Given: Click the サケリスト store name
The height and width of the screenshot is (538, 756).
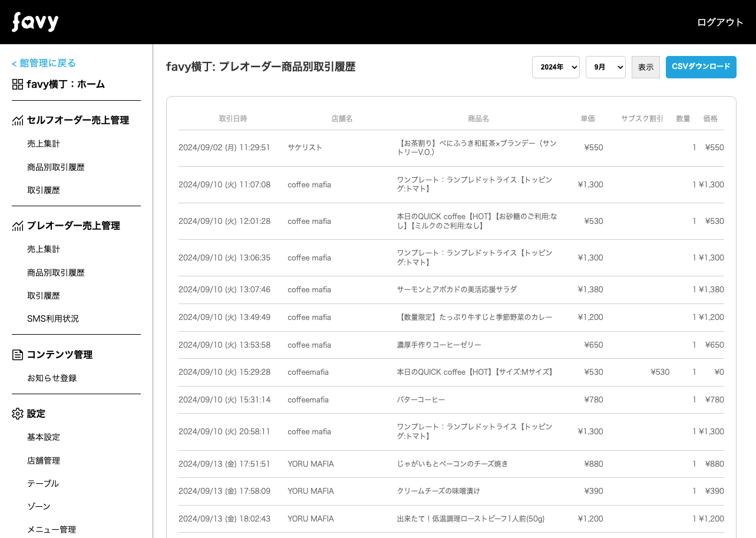Looking at the screenshot, I should coord(305,147).
